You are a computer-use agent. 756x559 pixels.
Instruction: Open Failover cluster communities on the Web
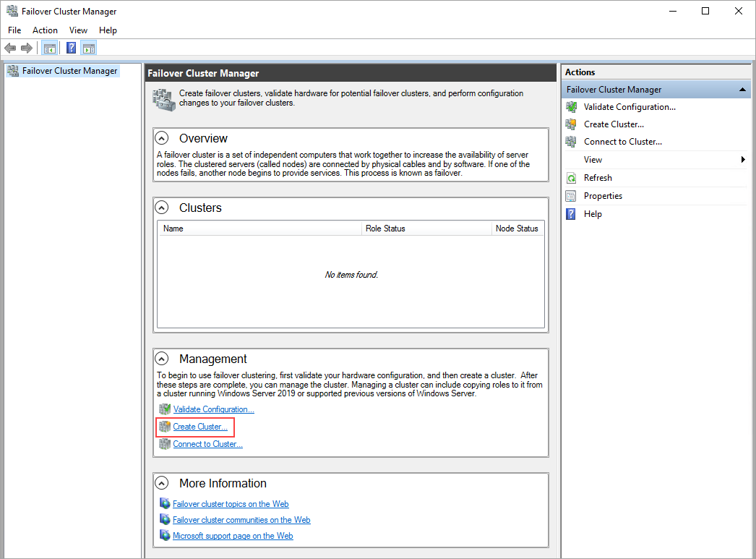(x=241, y=519)
